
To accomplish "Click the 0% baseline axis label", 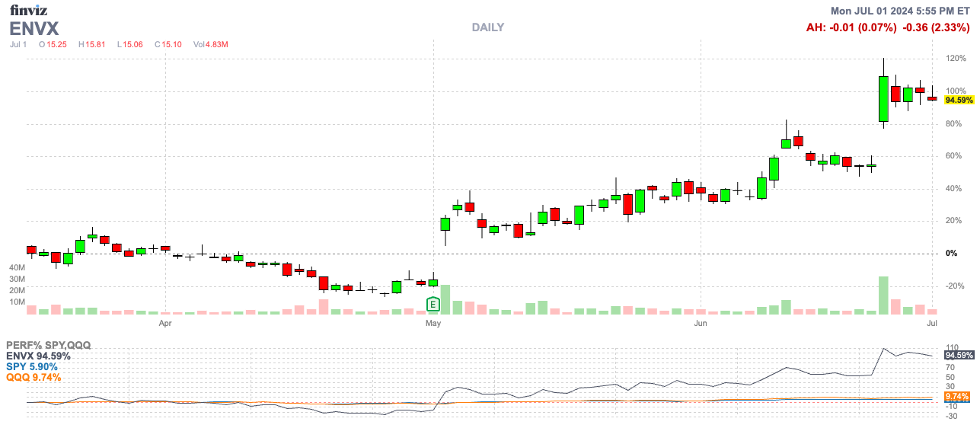I will coord(951,253).
